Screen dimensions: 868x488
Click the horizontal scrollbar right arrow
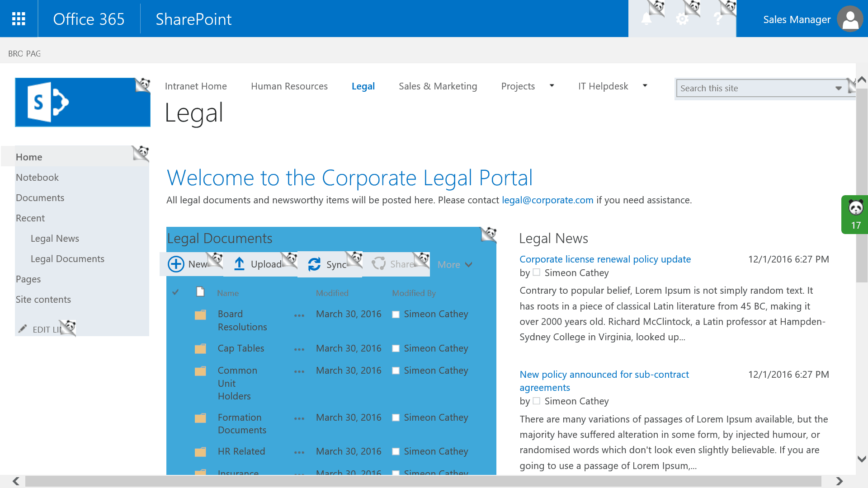coord(840,481)
